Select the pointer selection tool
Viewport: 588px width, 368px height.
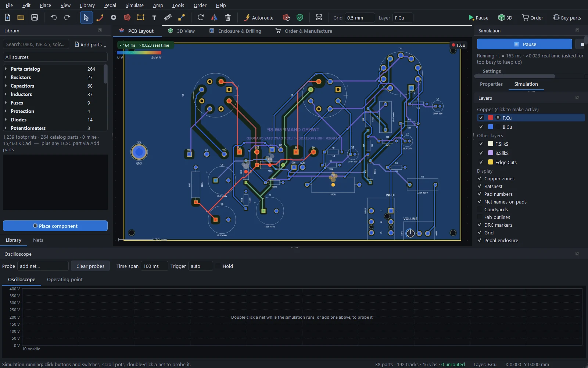[x=86, y=17]
